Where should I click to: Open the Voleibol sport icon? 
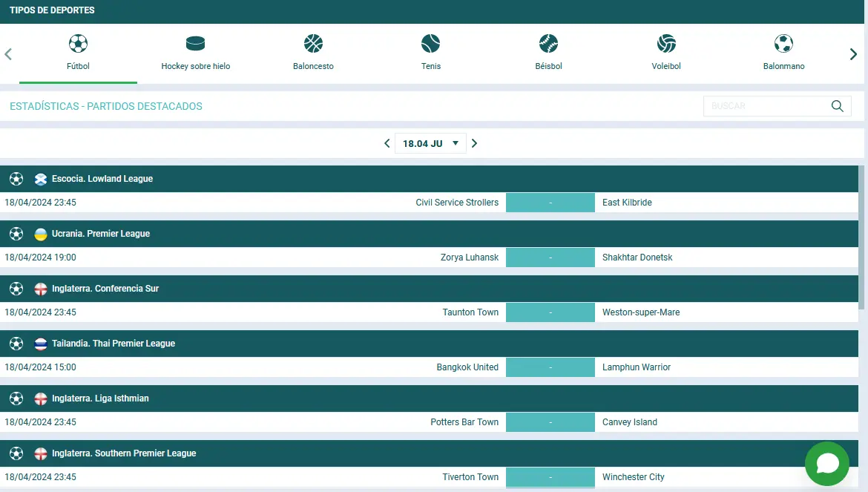click(x=666, y=44)
